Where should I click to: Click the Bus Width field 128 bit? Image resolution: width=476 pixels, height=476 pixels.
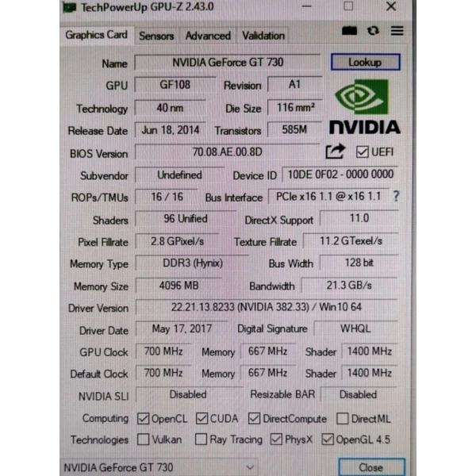[359, 263]
